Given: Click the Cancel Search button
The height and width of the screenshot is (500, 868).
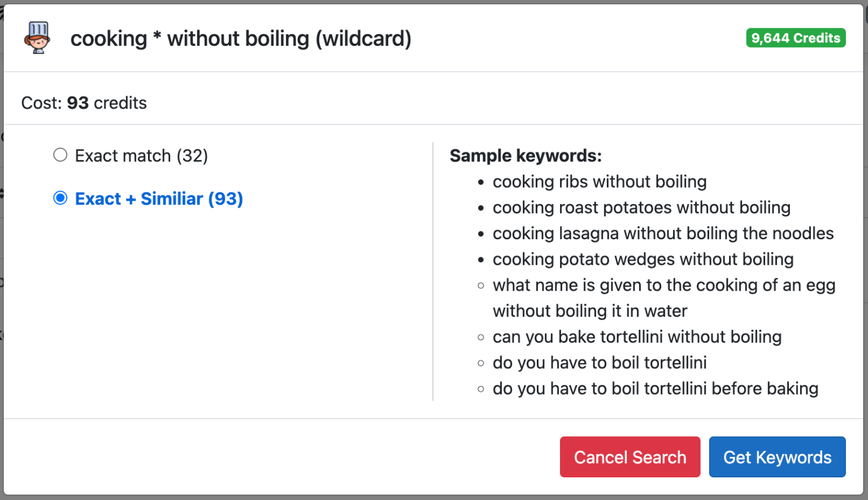Looking at the screenshot, I should pos(630,457).
